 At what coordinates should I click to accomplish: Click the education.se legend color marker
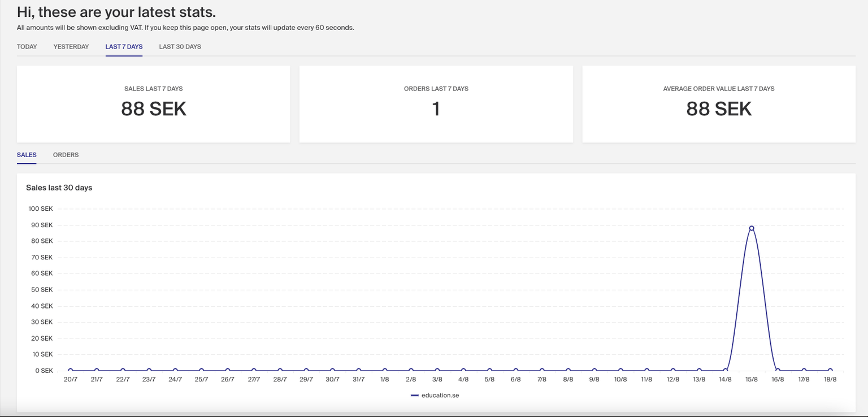coord(415,396)
